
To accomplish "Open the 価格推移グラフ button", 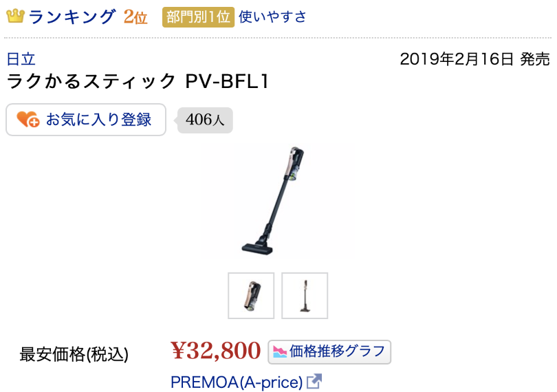I will tap(329, 352).
